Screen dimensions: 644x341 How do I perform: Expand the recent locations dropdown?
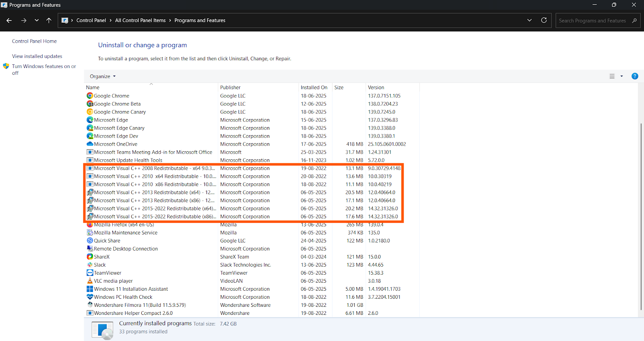tap(37, 21)
